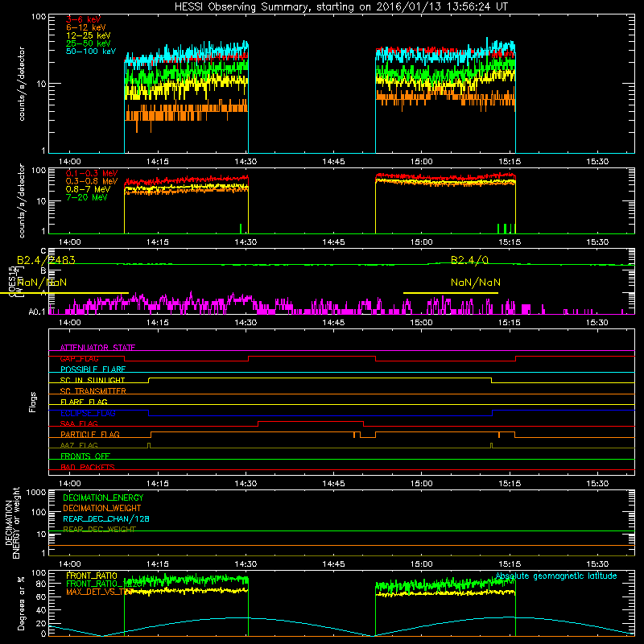
Task: Select the DECIMATION_ENERGY legend label
Action: tap(103, 497)
